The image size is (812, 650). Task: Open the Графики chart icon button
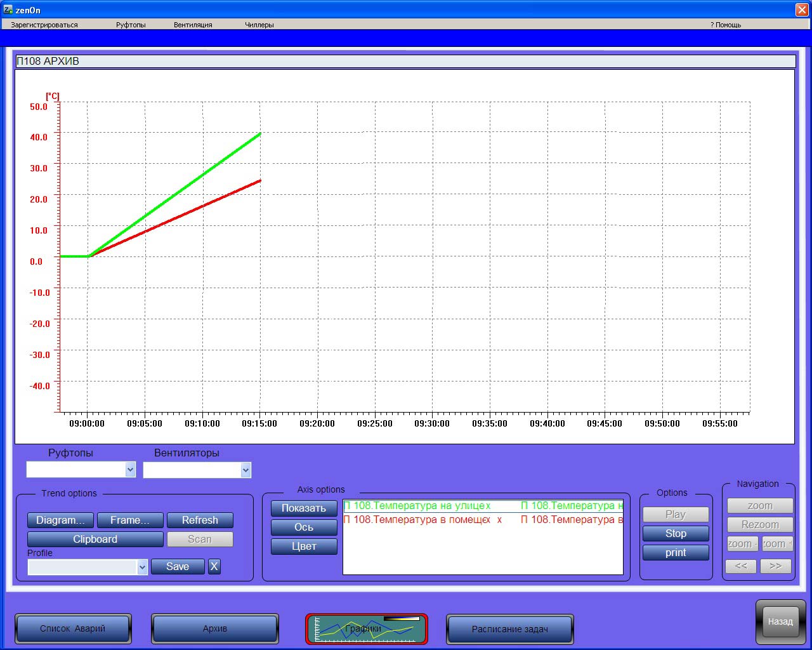click(367, 628)
